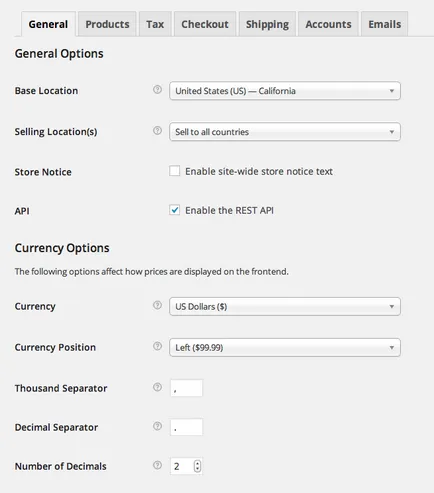Show the help tip for Currency

point(157,305)
